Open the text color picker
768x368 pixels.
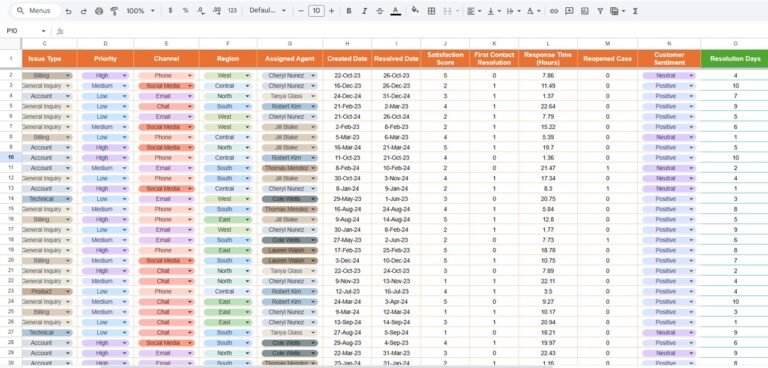pos(396,11)
